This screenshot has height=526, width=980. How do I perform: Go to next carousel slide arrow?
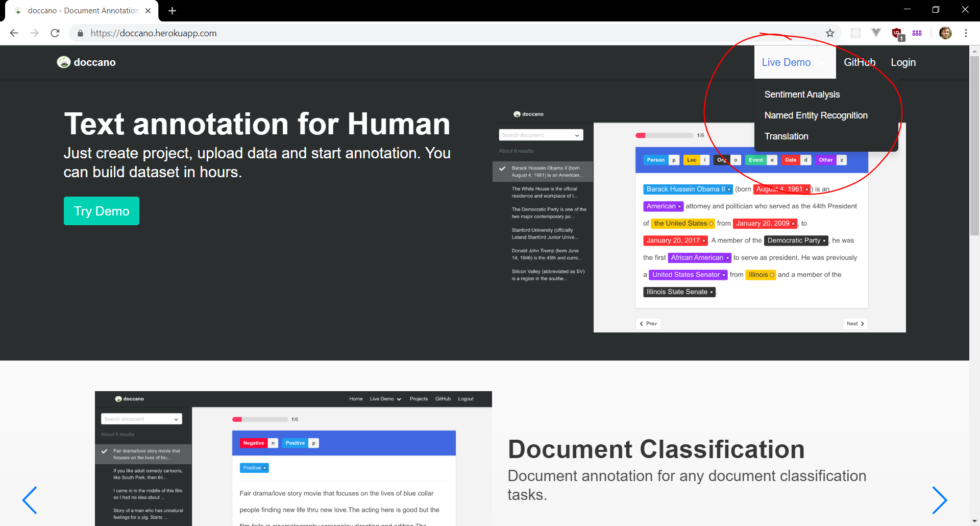tap(939, 500)
